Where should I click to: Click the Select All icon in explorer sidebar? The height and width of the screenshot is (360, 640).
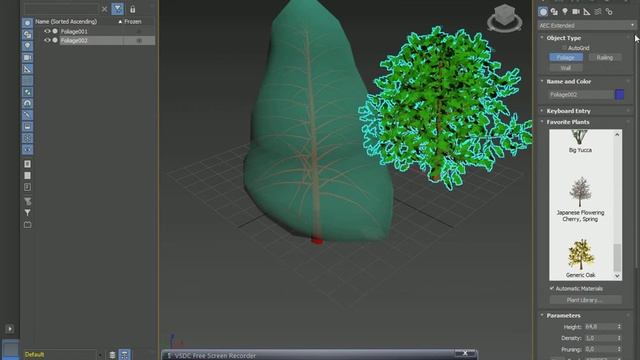tap(27, 164)
